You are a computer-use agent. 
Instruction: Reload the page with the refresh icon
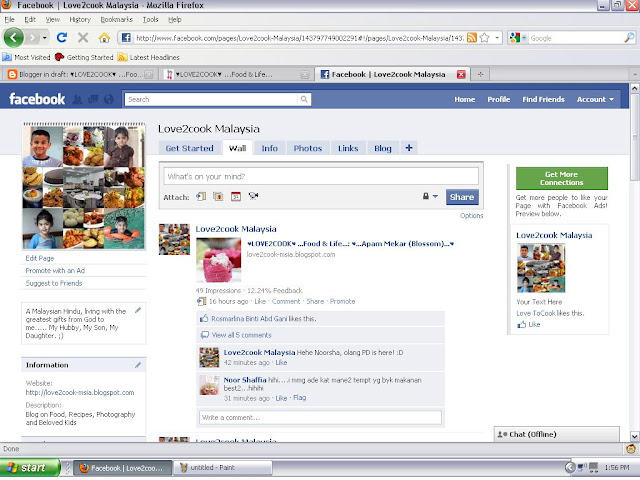click(x=62, y=38)
